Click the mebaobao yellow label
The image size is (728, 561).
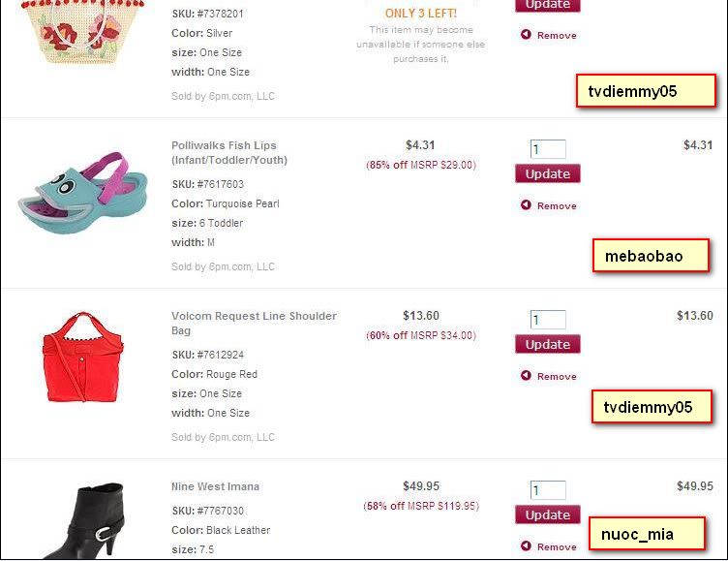tap(651, 256)
